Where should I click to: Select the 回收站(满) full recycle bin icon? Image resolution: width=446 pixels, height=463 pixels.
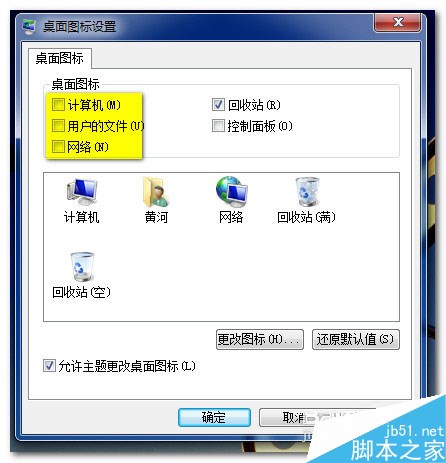point(307,192)
